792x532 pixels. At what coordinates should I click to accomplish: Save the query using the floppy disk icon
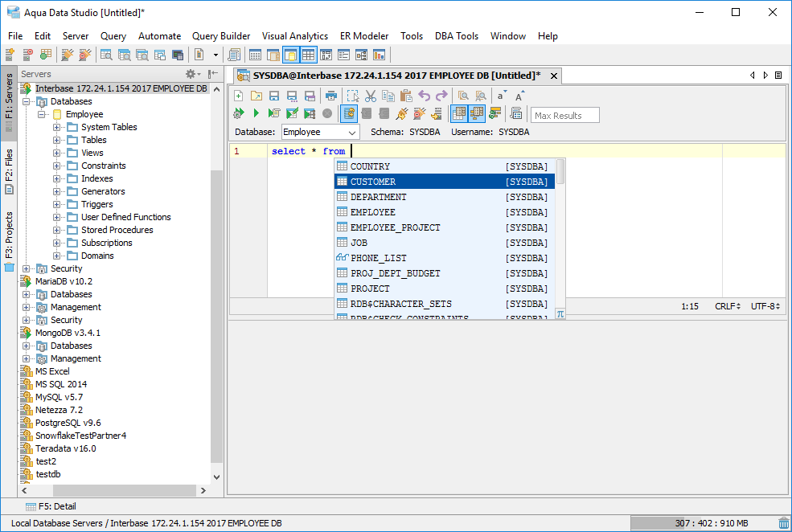(274, 96)
